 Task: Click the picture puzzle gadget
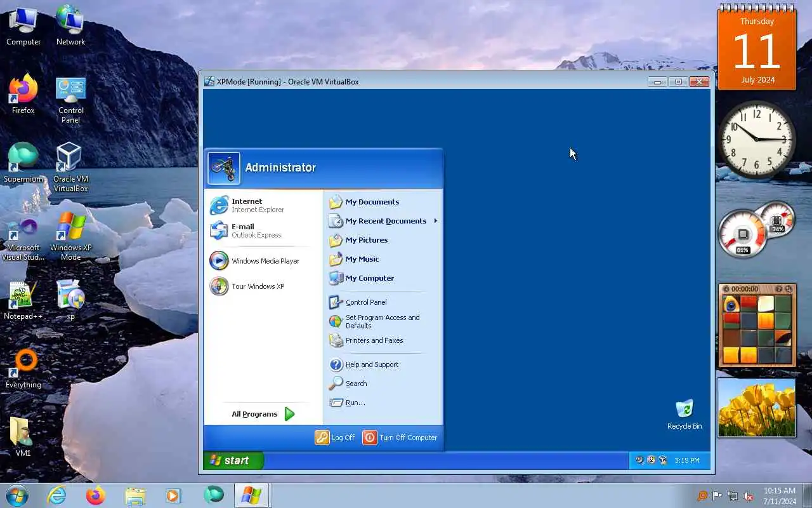tap(757, 326)
